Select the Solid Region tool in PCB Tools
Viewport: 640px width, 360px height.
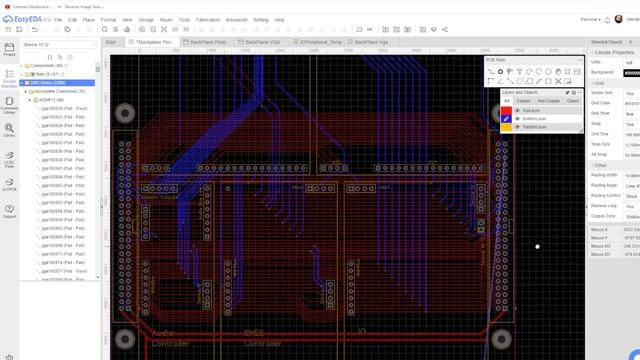point(529,81)
